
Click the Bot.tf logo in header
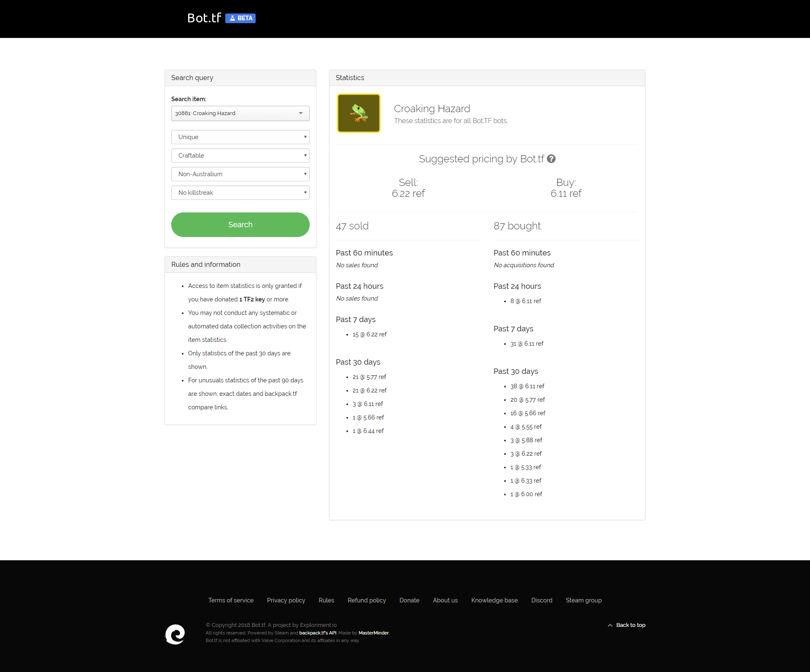click(x=204, y=18)
